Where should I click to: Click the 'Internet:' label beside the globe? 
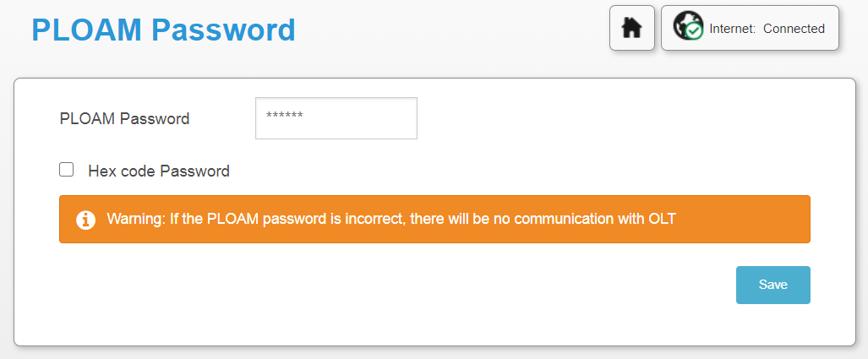pyautogui.click(x=733, y=29)
